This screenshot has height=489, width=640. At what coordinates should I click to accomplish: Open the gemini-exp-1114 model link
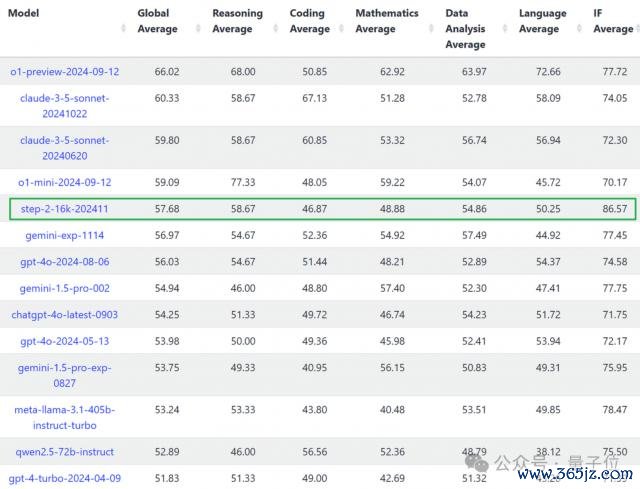click(64, 236)
